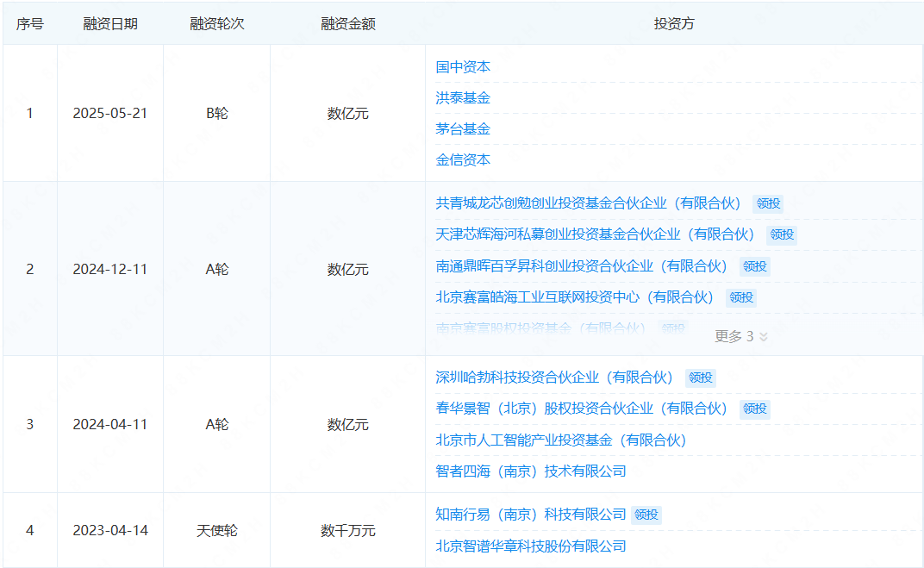Click serial number 1 cell
This screenshot has width=924, height=568.
pos(29,113)
